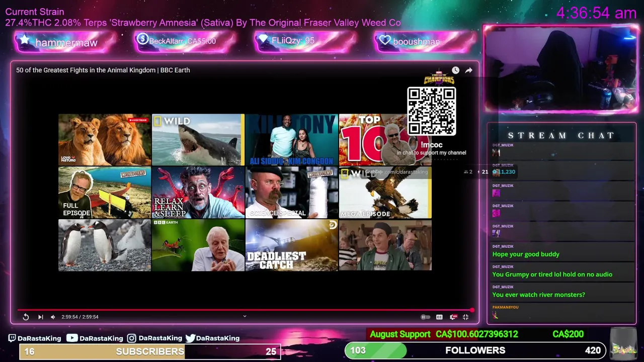Mute the YouTube player volume icon
The height and width of the screenshot is (362, 644).
click(x=53, y=317)
